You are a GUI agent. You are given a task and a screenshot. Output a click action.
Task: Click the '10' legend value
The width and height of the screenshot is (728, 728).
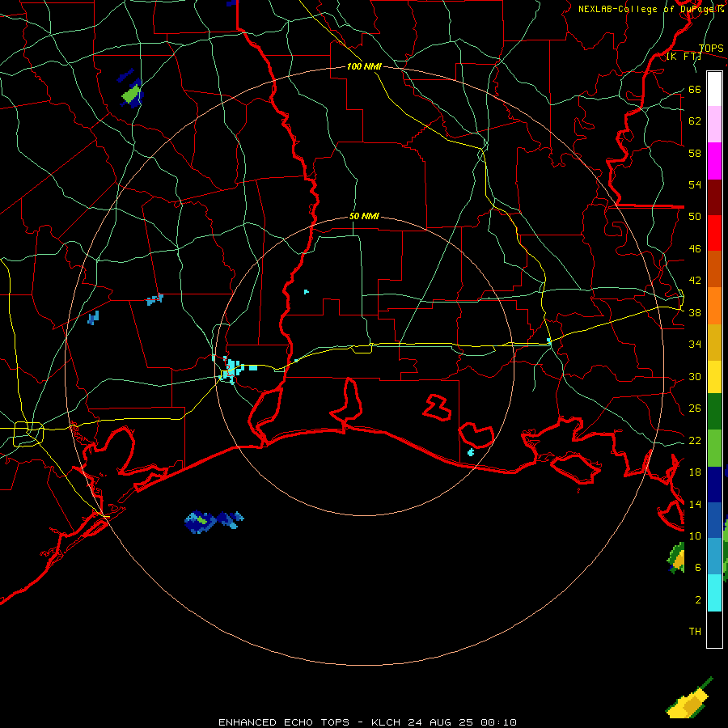coord(695,536)
